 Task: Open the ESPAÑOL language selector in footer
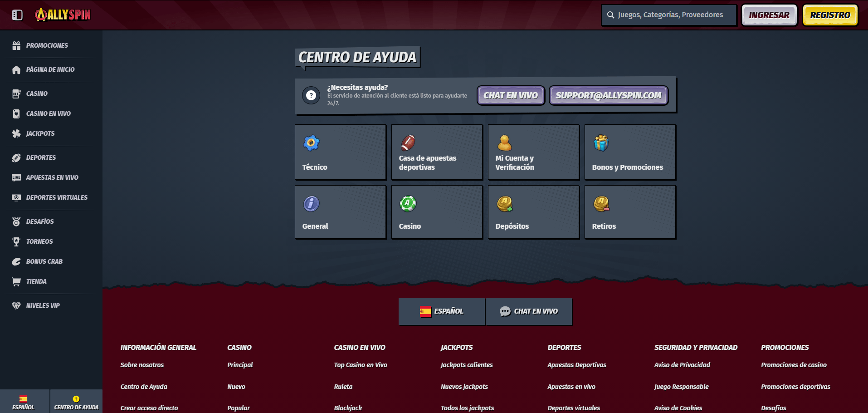click(442, 311)
